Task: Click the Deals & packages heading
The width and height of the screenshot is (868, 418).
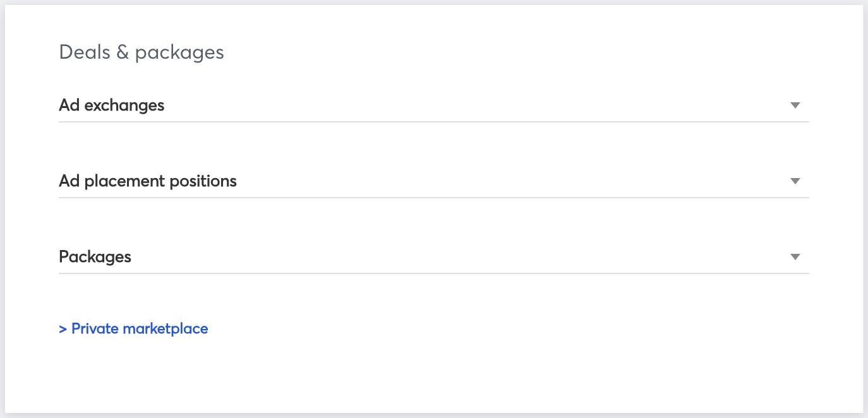Action: click(142, 52)
